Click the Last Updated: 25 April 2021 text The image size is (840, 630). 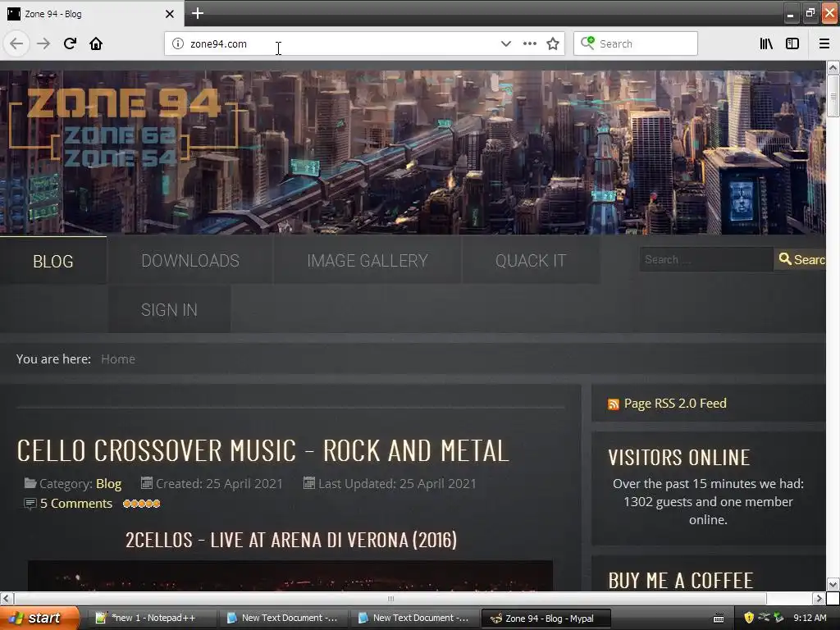tap(397, 484)
